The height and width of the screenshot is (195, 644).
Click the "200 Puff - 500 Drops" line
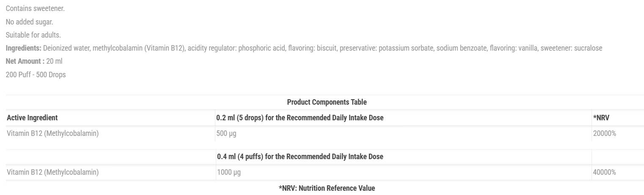click(36, 75)
